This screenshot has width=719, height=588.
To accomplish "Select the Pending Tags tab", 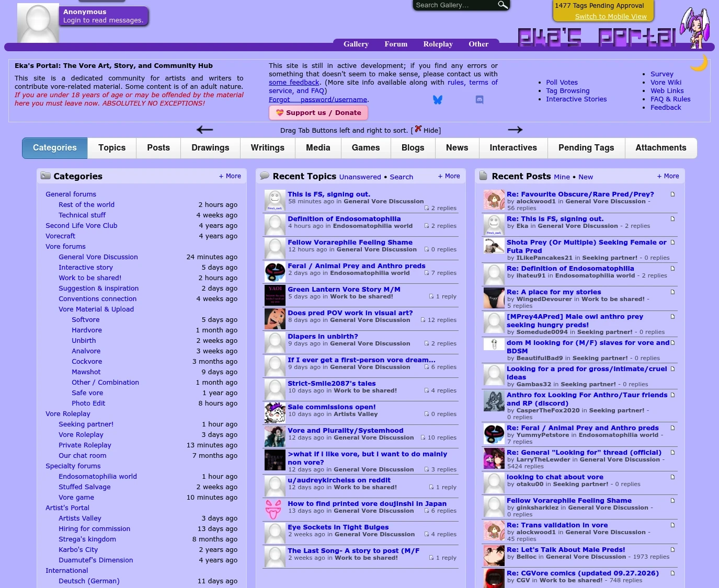I will tap(586, 148).
